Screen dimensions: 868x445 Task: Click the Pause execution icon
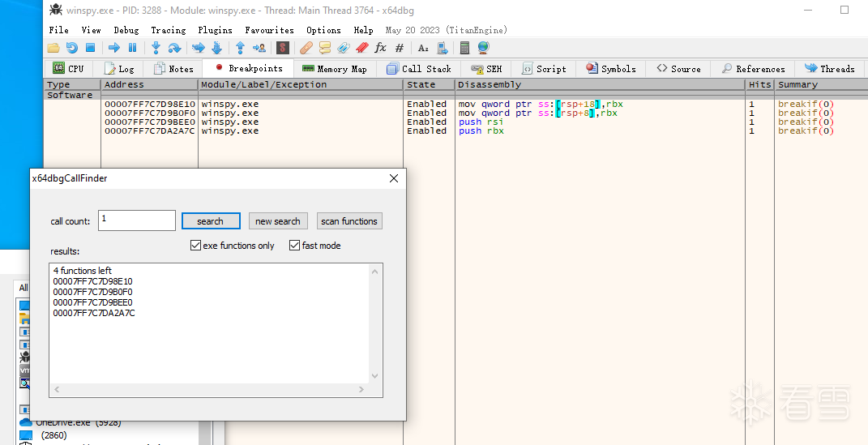coord(132,48)
